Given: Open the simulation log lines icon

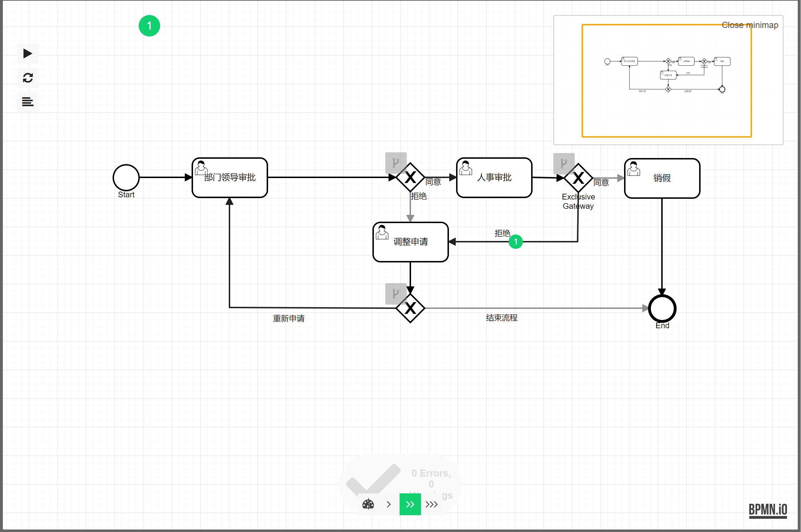Looking at the screenshot, I should pos(28,102).
